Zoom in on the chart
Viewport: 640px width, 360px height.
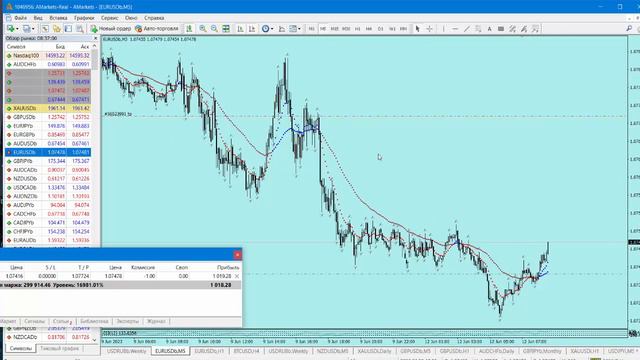point(203,29)
